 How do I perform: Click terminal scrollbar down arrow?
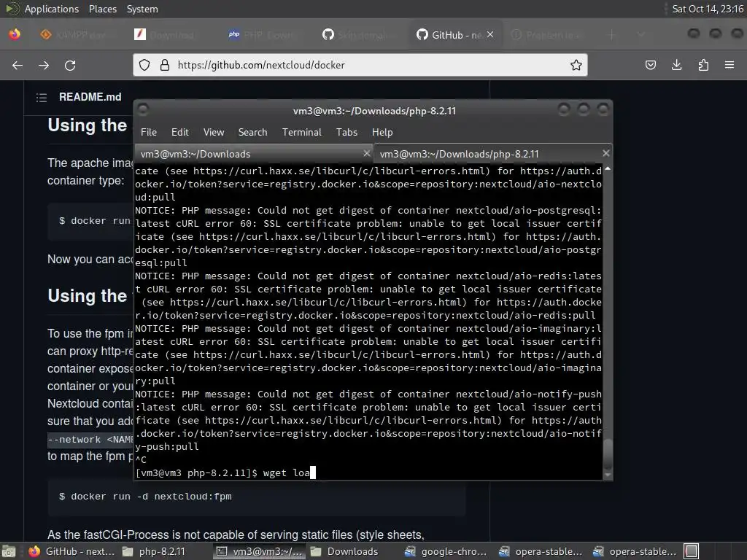pos(608,475)
